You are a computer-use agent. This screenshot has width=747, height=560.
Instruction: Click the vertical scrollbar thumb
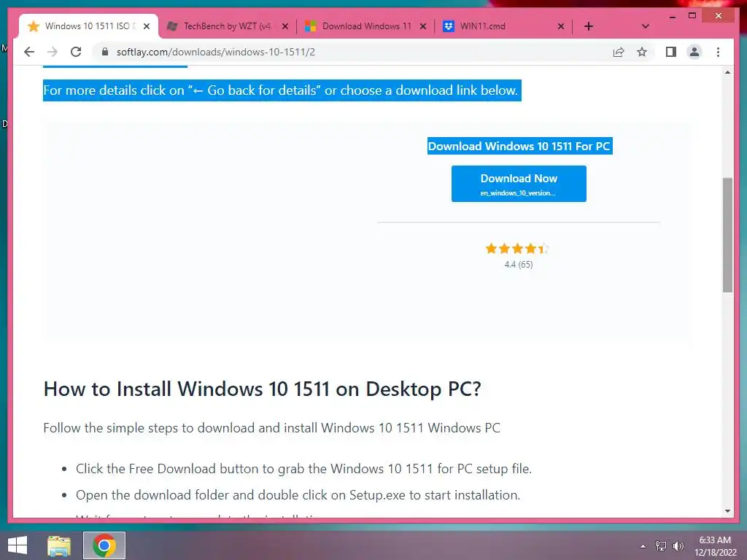[x=727, y=236]
